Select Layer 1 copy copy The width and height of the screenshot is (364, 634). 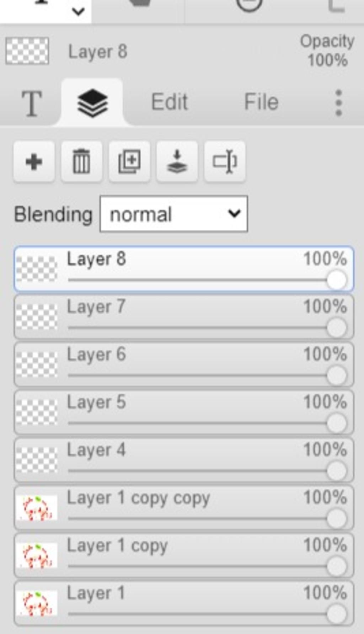point(184,508)
